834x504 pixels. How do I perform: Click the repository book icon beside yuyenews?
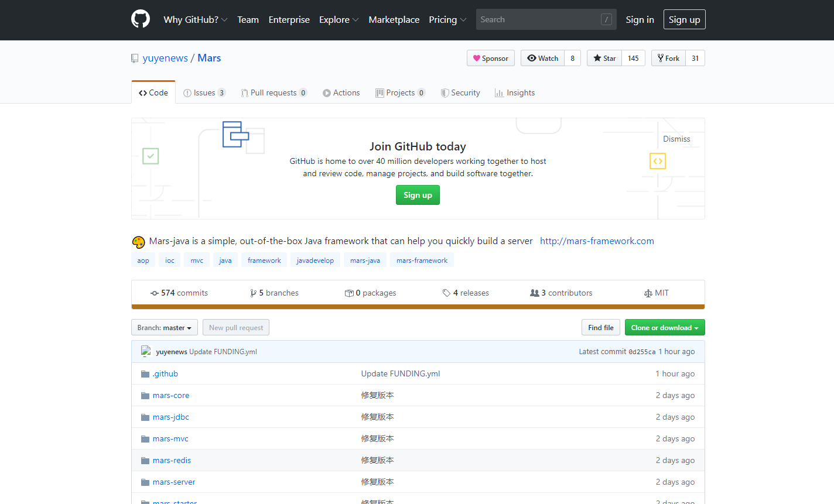(135, 59)
